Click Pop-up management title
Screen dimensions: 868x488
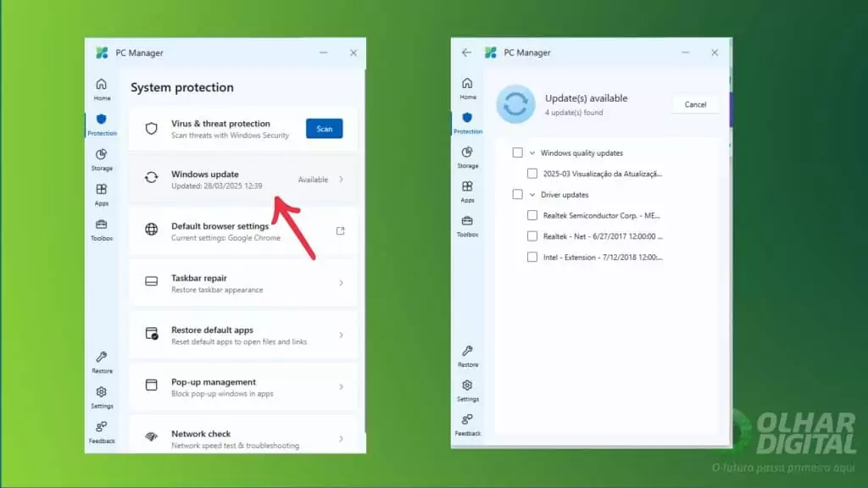pyautogui.click(x=213, y=382)
